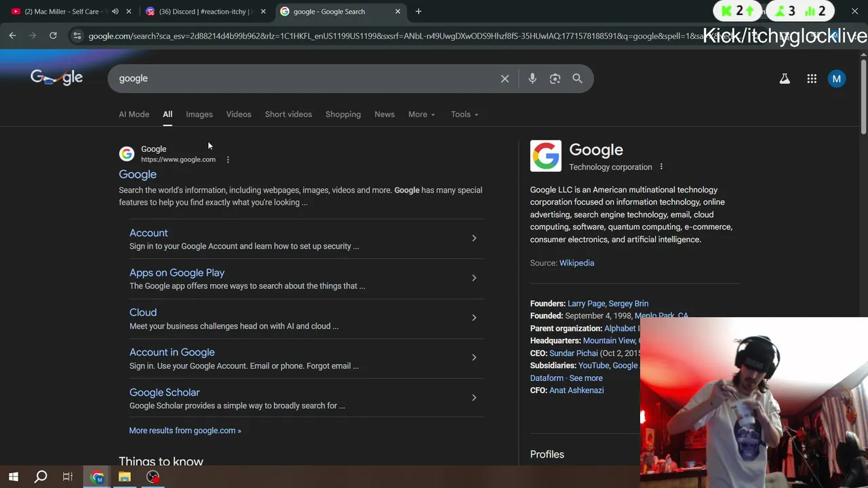Viewport: 868px width, 488px height.
Task: Clear the search box with X icon
Action: [505, 79]
